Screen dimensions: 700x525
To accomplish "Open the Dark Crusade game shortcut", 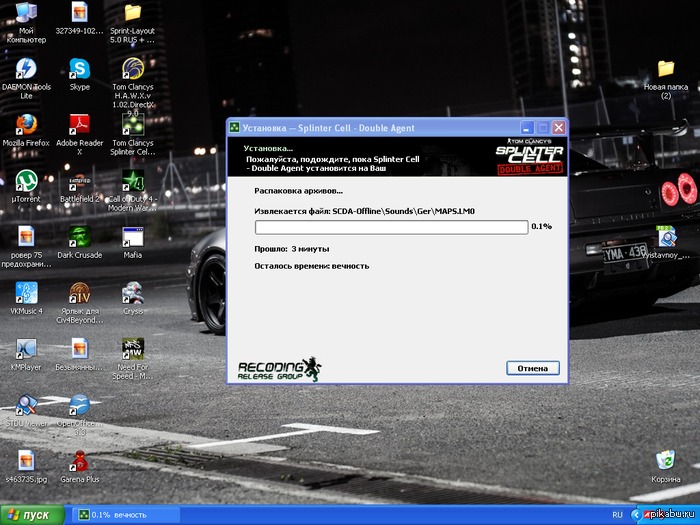I will point(79,237).
